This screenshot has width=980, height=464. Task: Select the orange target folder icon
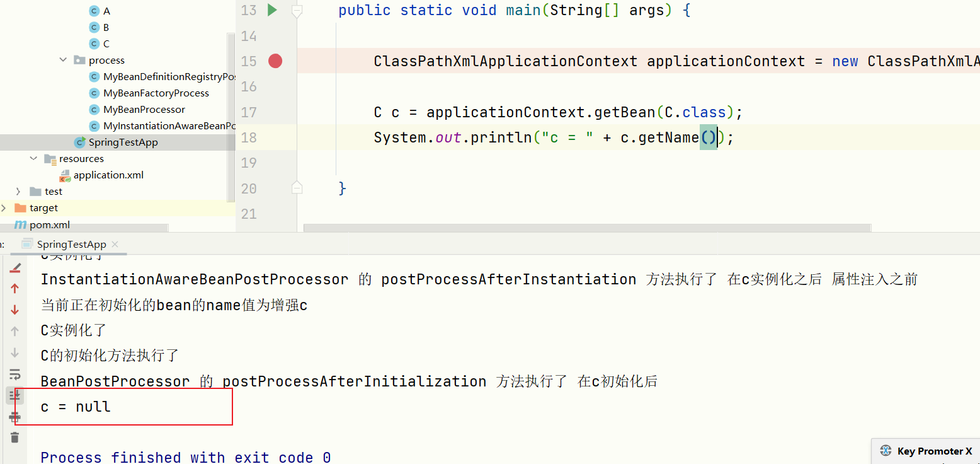tap(20, 207)
